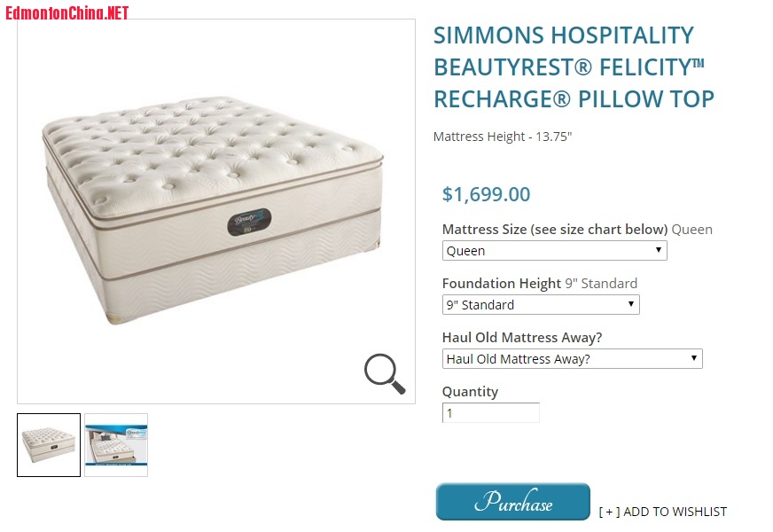Image resolution: width=773 pixels, height=532 pixels.
Task: Click the "Mattress Size (see size chart below)" label
Action: tap(554, 230)
